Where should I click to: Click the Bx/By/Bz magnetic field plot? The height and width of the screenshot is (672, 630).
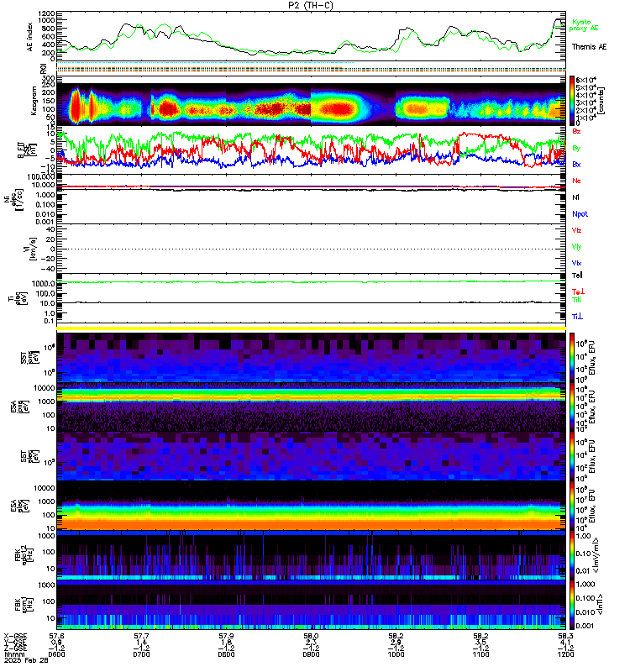(x=311, y=150)
